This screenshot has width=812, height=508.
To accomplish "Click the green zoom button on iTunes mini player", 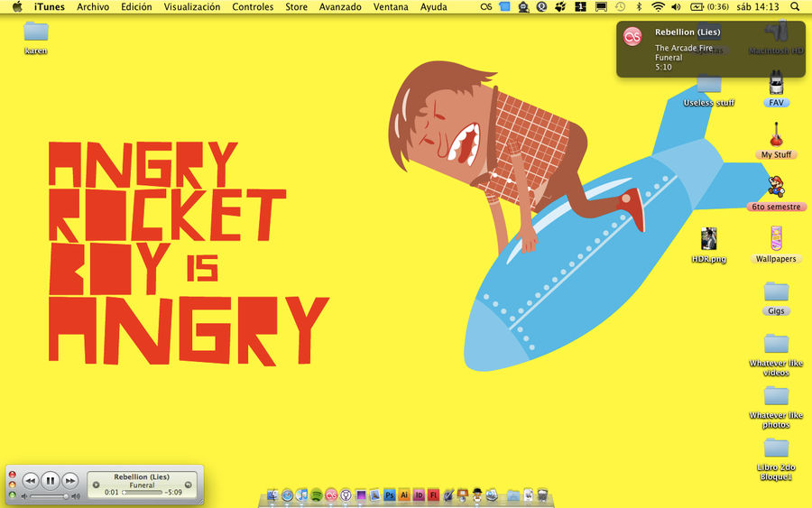I will (x=12, y=494).
